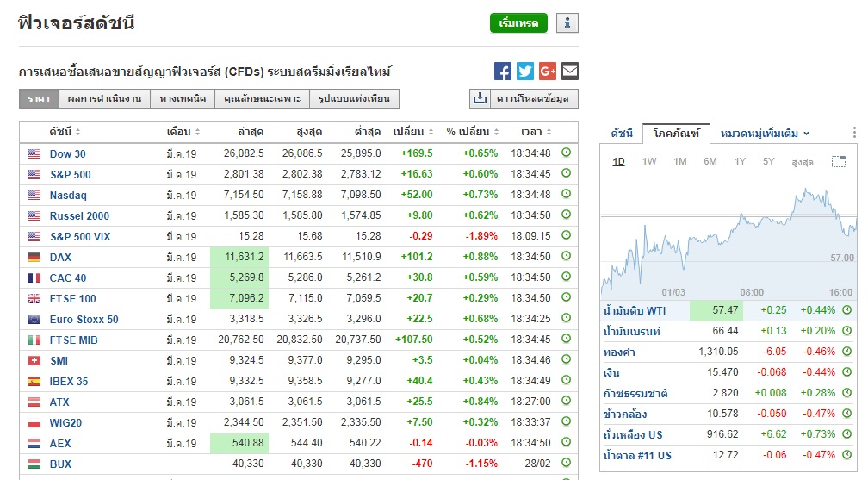Click the French flag beside CAC 40
This screenshot has width=868, height=480.
[34, 277]
